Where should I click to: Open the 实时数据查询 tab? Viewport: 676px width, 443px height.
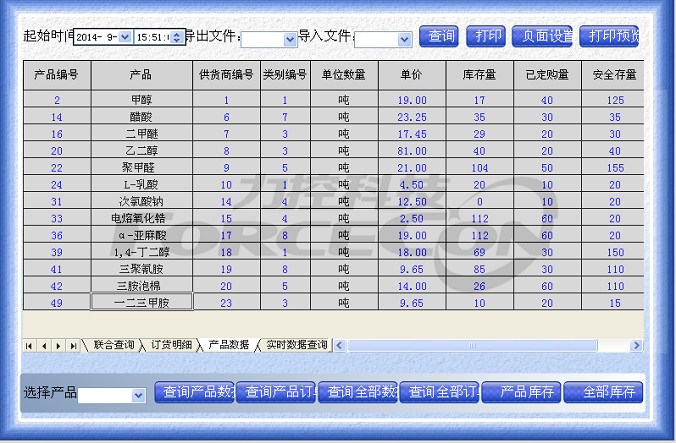click(x=296, y=345)
